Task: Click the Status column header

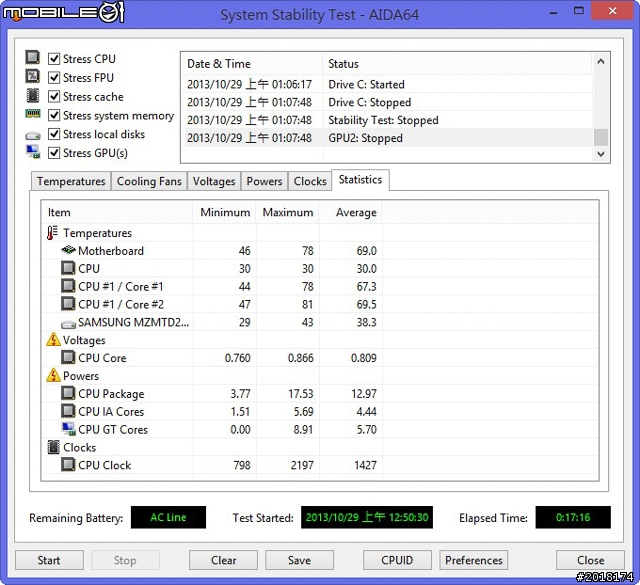Action: click(457, 64)
